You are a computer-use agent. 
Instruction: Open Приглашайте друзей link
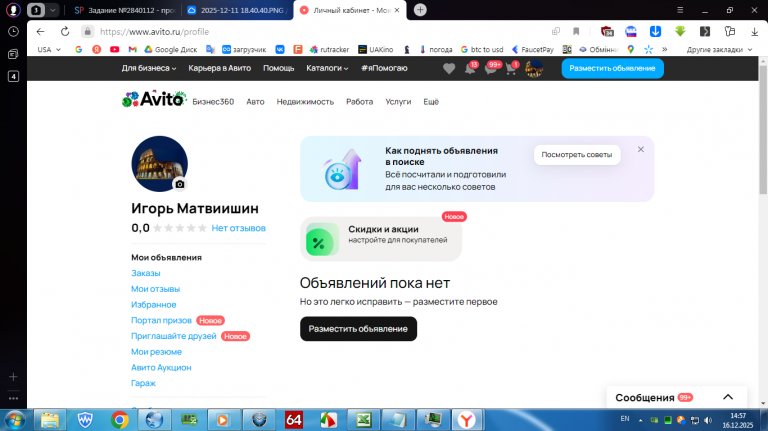coord(173,336)
